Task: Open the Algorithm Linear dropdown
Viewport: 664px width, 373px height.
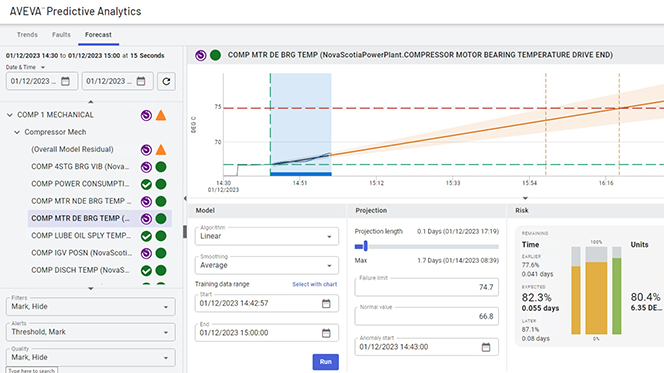Action: coord(267,236)
